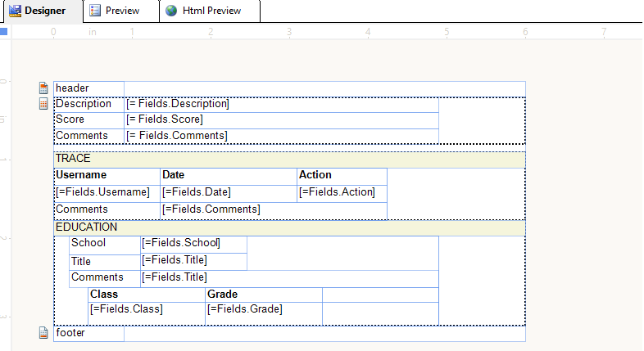Switch to the Preview tab
The width and height of the screenshot is (644, 351).
click(121, 11)
